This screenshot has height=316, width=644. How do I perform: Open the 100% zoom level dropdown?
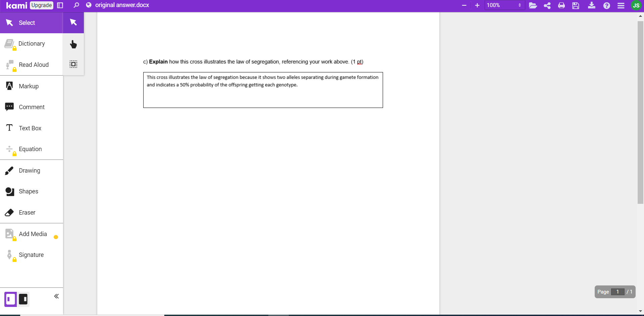tap(504, 5)
